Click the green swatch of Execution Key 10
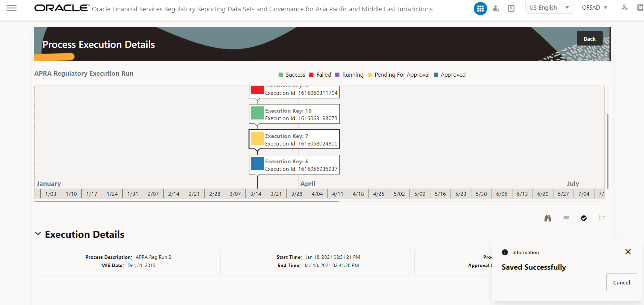Screen dimensions: 644x305 coord(257,113)
